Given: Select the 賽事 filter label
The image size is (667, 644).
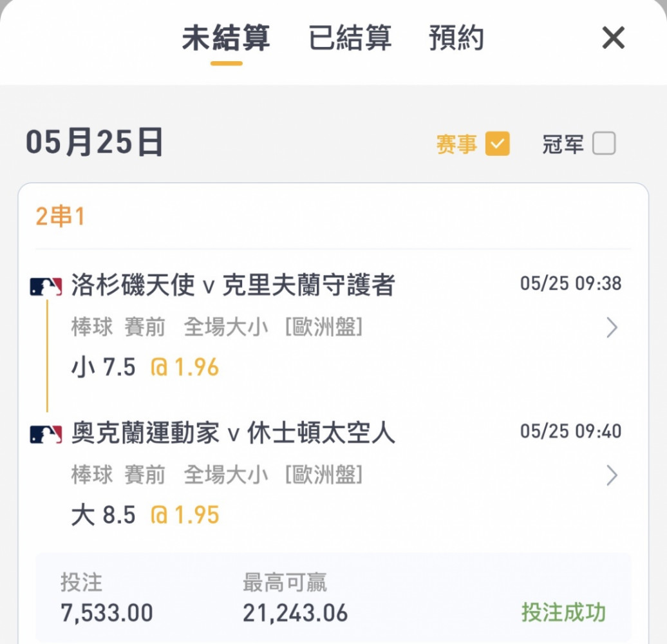Looking at the screenshot, I should point(456,144).
